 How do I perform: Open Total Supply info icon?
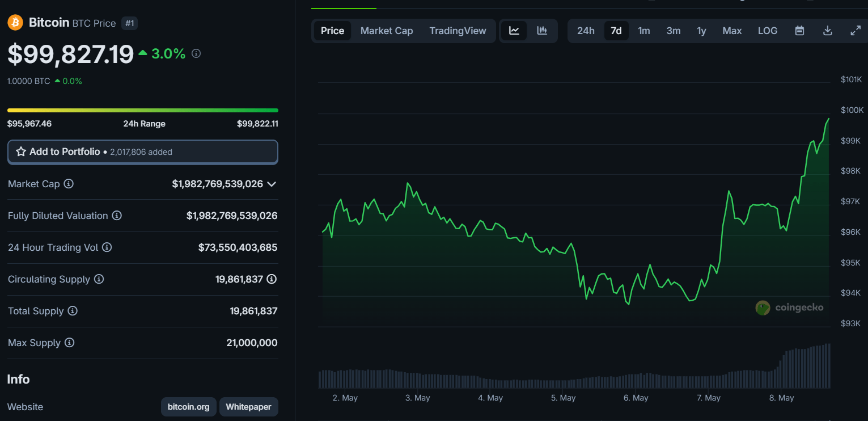click(x=73, y=311)
